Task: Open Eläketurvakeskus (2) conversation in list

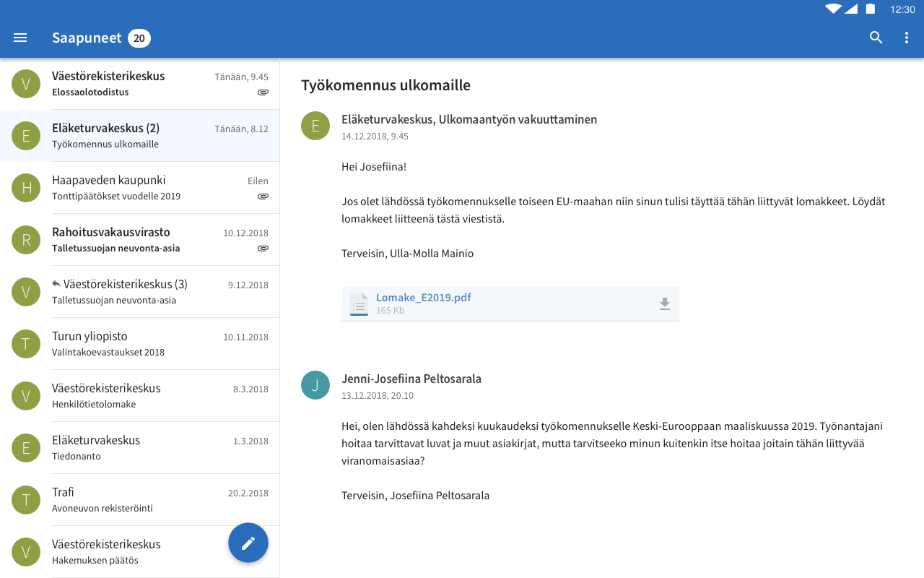Action: pyautogui.click(x=140, y=136)
